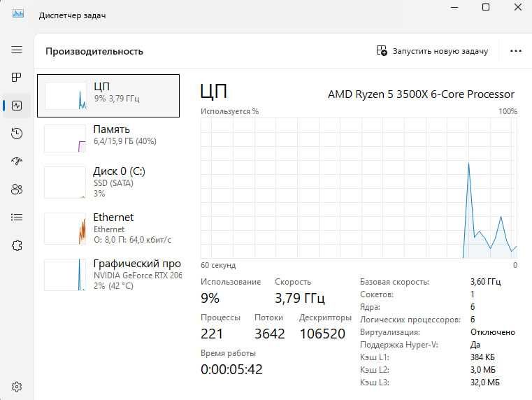532x400 pixels.
Task: Open the Users page icon in sidebar
Action: click(17, 189)
